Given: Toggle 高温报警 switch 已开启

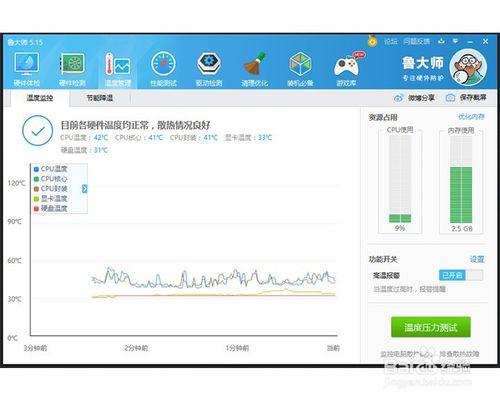Looking at the screenshot, I should (461, 275).
